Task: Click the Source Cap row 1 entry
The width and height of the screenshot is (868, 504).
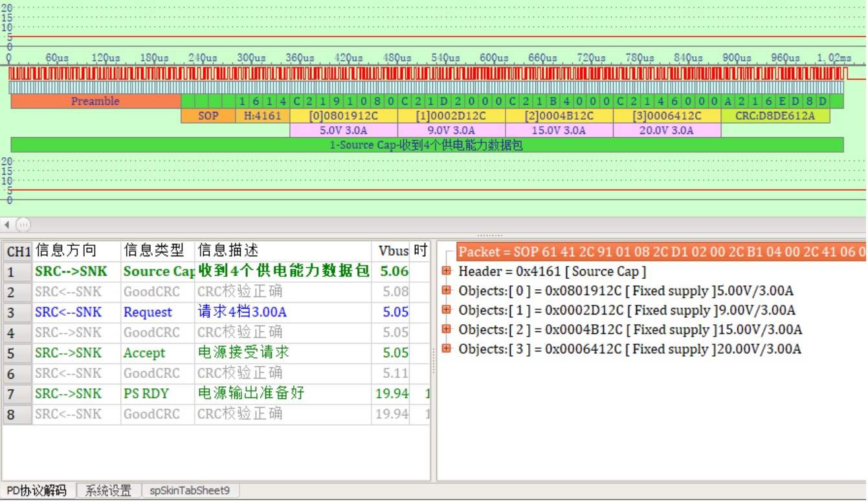Action: pos(159,272)
